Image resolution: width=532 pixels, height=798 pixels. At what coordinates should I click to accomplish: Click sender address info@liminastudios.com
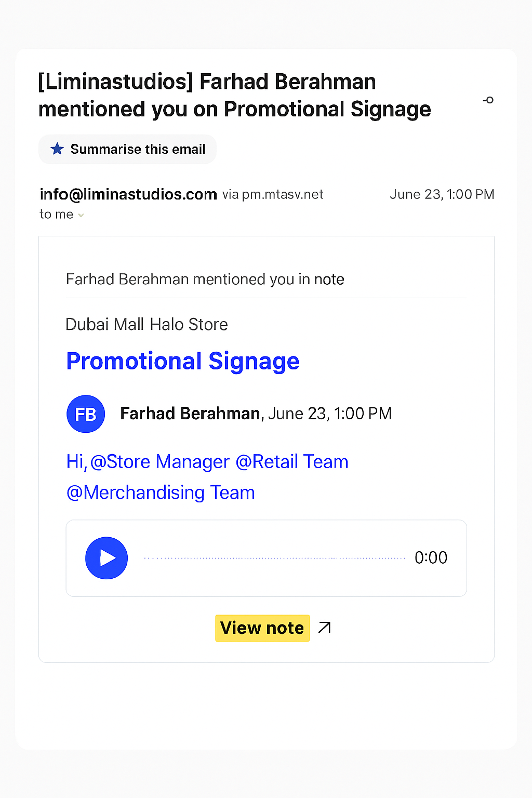(128, 194)
